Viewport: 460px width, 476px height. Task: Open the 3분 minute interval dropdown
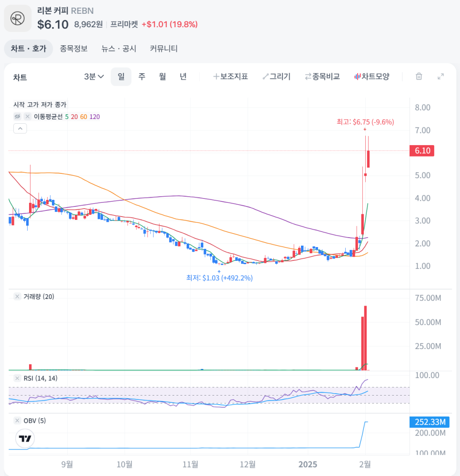point(94,77)
